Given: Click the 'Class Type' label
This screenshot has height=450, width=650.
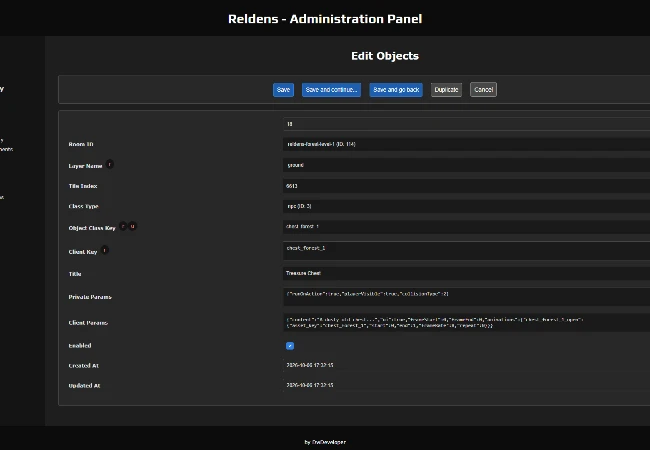Looking at the screenshot, I should [83, 206].
